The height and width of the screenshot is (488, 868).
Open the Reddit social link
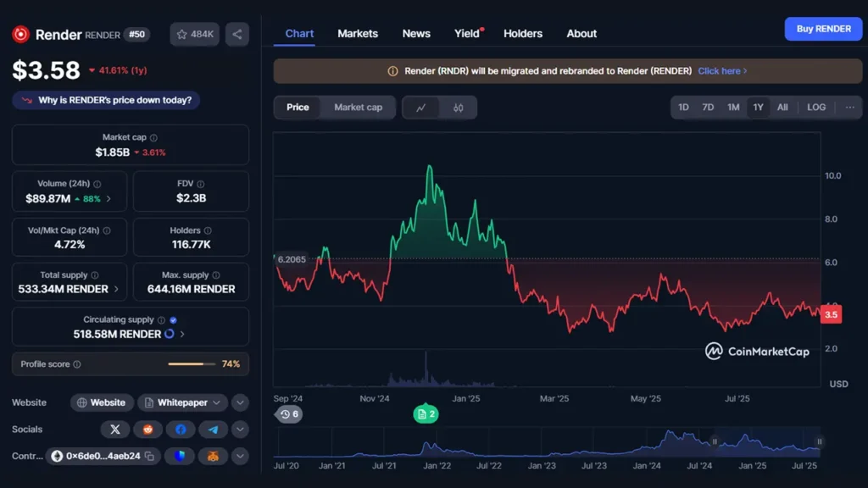(x=147, y=430)
